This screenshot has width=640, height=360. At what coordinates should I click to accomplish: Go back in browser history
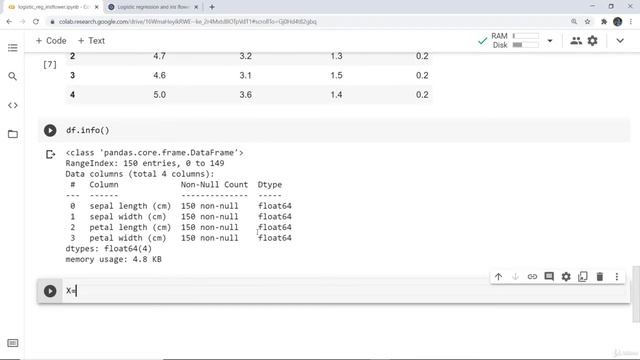tap(9, 22)
